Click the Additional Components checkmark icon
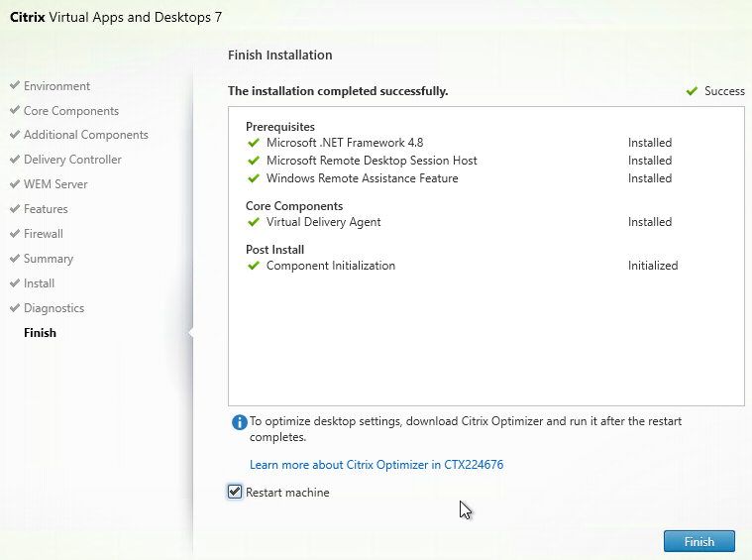This screenshot has width=752, height=560. coord(15,135)
